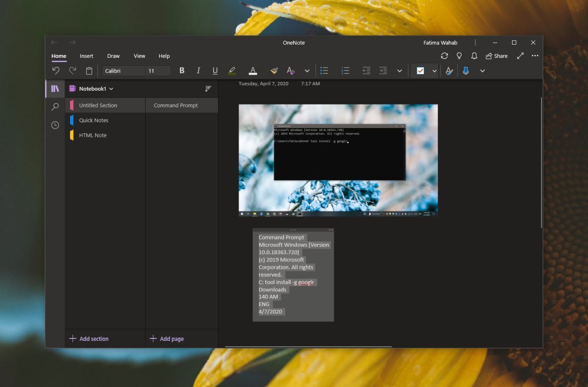Apply the font color
Viewport: 588px width, 387px height.
coord(253,71)
